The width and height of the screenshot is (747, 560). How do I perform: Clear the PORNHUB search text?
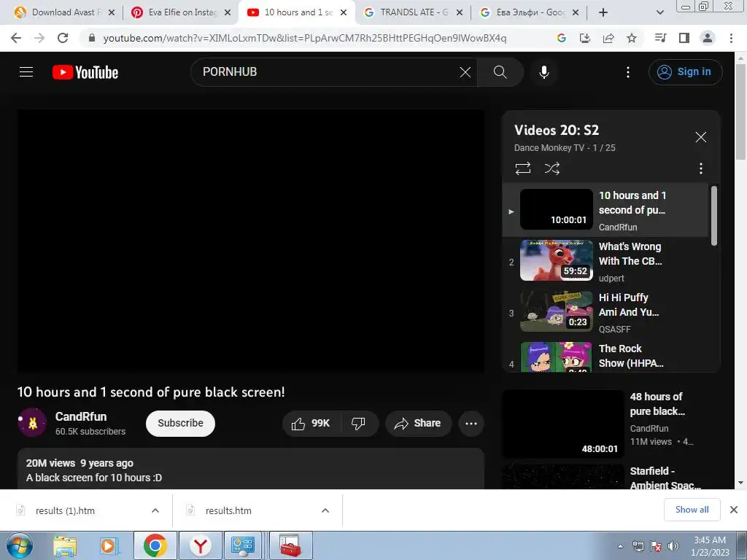[x=465, y=72]
